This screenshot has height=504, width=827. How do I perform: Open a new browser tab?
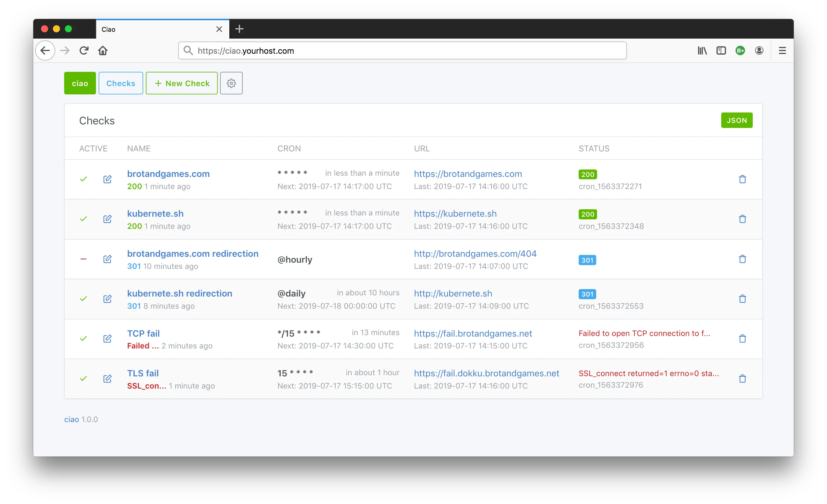[239, 29]
